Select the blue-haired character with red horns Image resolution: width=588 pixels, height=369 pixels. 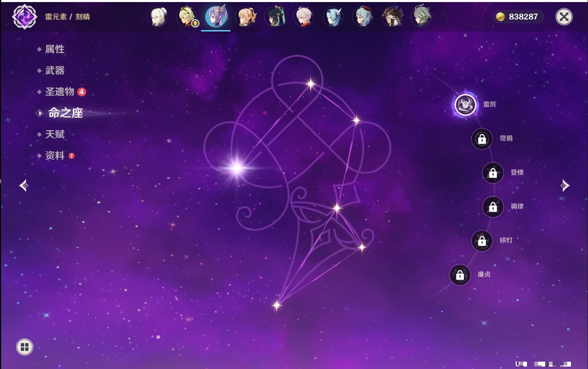coord(362,17)
